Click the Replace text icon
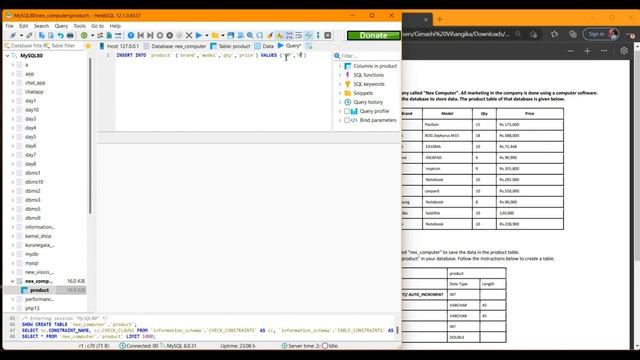Image resolution: width=640 pixels, height=360 pixels. point(260,36)
